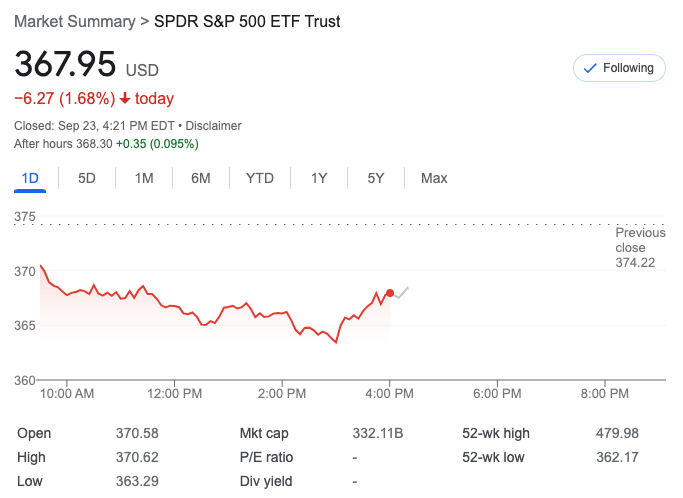Viewport: 683px width, 498px height.
Task: Switch to the 5D tab
Action: 87,178
